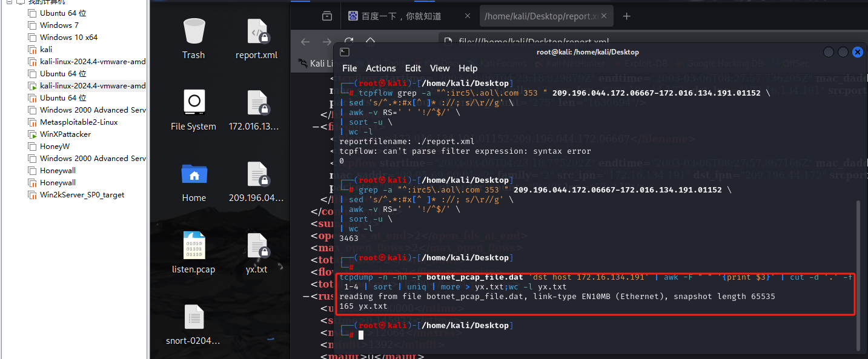The height and width of the screenshot is (359, 868).
Task: Open the terminal File menu
Action: pos(350,68)
